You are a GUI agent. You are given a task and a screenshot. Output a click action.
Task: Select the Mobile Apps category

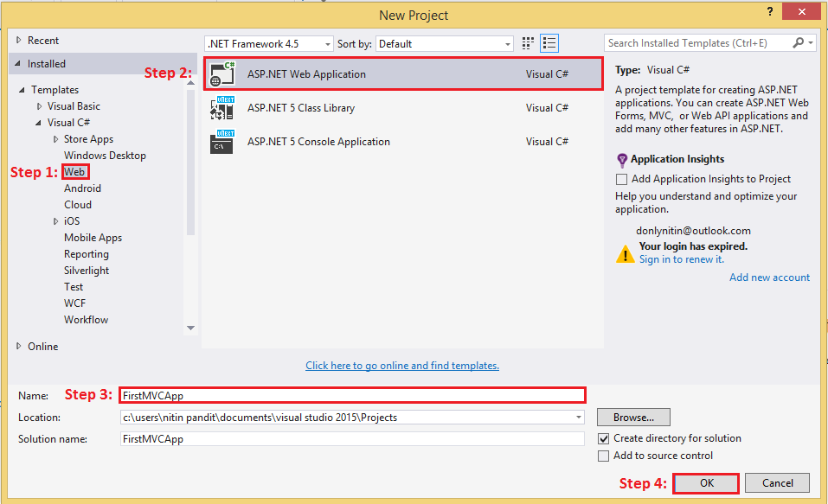pos(93,238)
